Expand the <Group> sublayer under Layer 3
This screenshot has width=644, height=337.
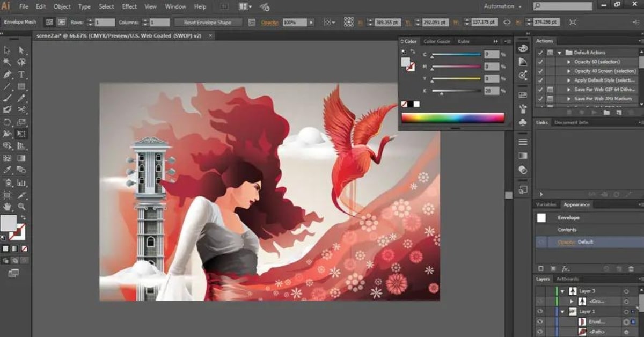572,301
